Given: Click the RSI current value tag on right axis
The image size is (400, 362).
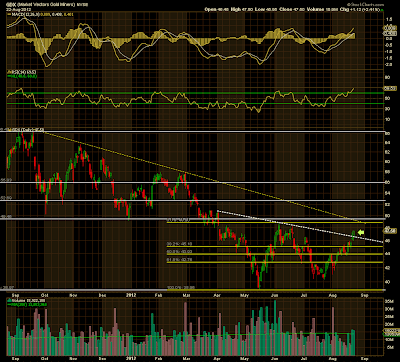Looking at the screenshot, I should [x=389, y=88].
